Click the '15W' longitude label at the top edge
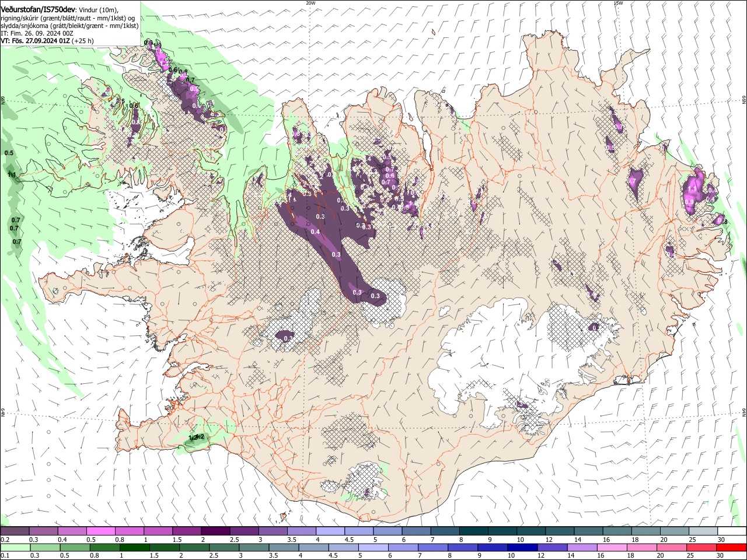Screen dimensions: 747x560 [618, 2]
